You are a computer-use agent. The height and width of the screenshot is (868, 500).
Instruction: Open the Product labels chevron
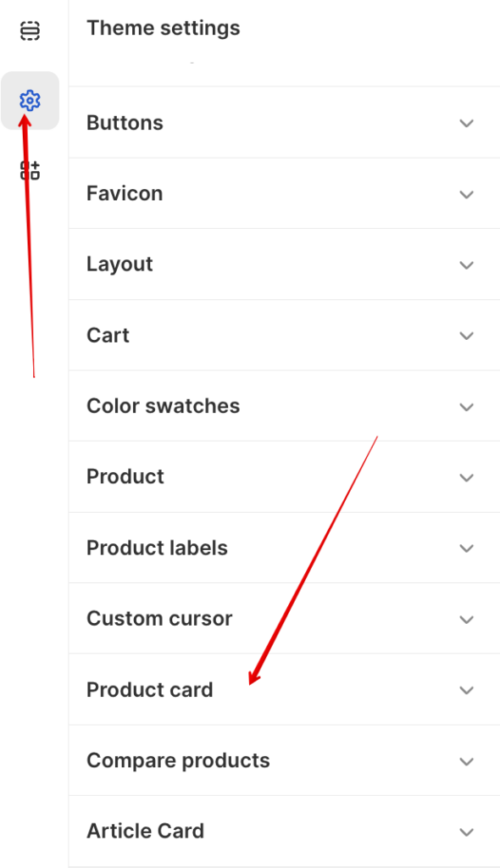click(x=467, y=548)
